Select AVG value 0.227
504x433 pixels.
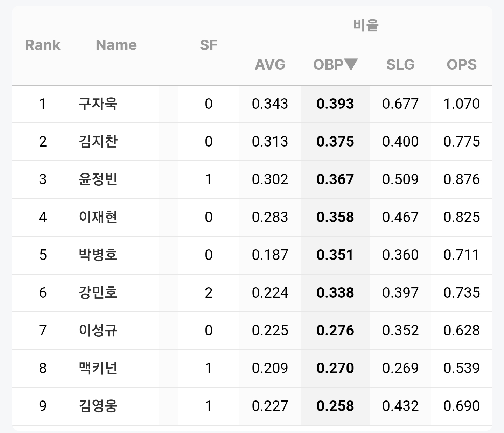coord(270,406)
